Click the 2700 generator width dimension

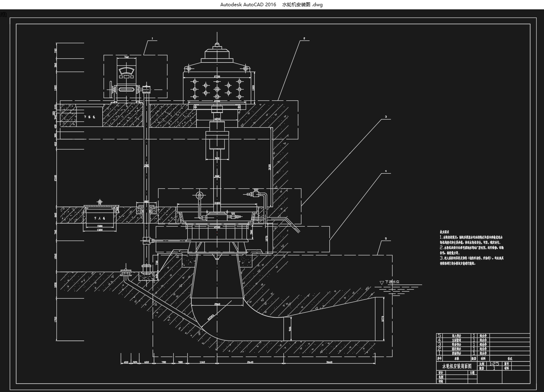coord(217,77)
